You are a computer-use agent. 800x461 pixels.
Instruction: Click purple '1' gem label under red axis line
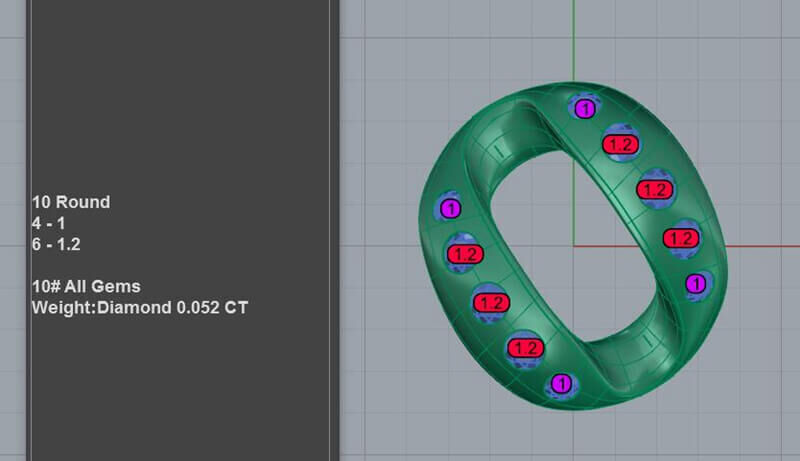tap(696, 284)
